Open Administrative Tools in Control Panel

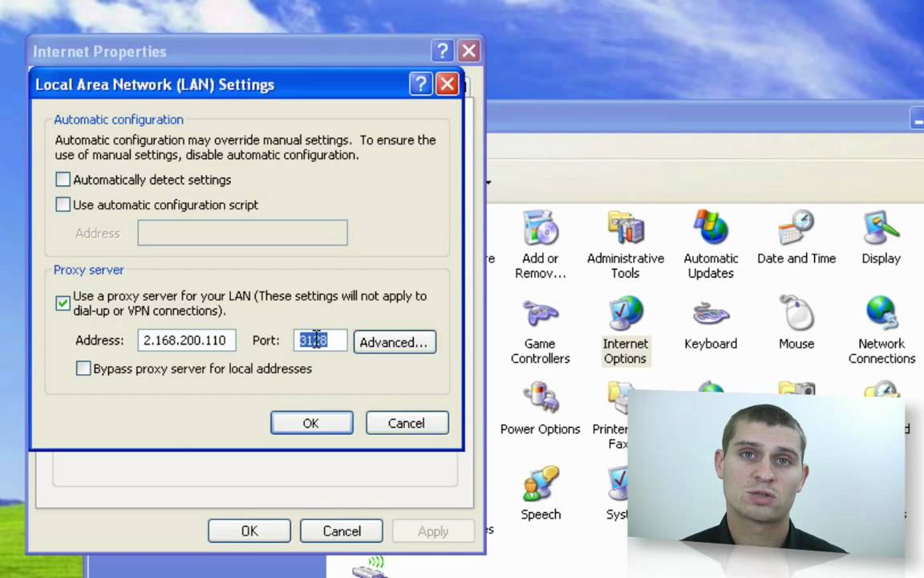point(626,244)
